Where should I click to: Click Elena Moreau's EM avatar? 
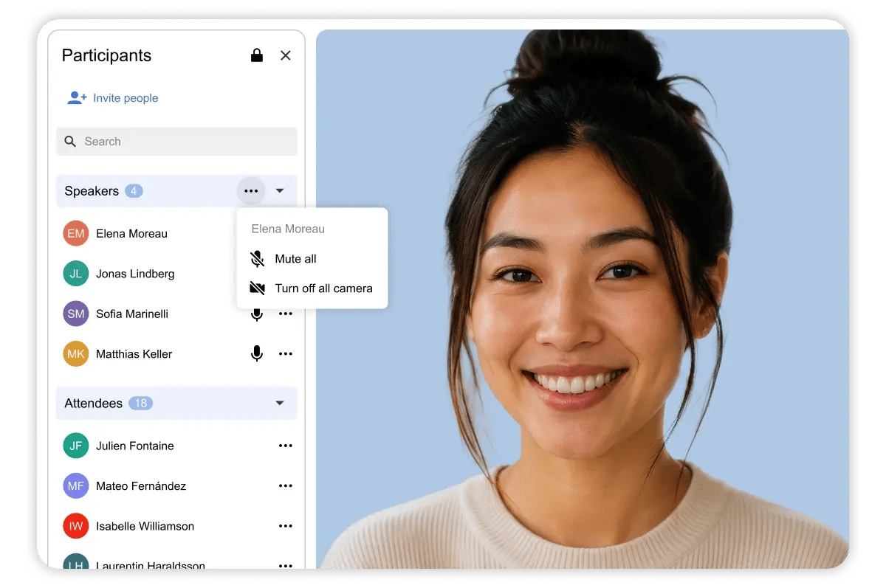click(x=76, y=234)
